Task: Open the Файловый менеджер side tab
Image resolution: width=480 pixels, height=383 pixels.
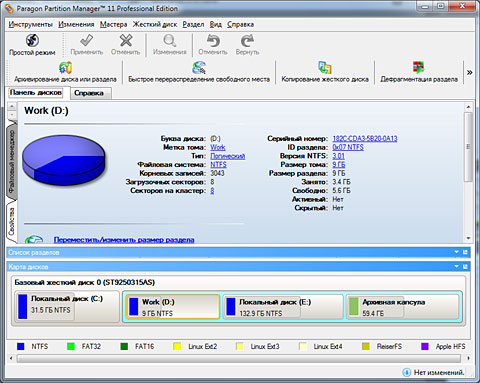Action: pos(12,162)
